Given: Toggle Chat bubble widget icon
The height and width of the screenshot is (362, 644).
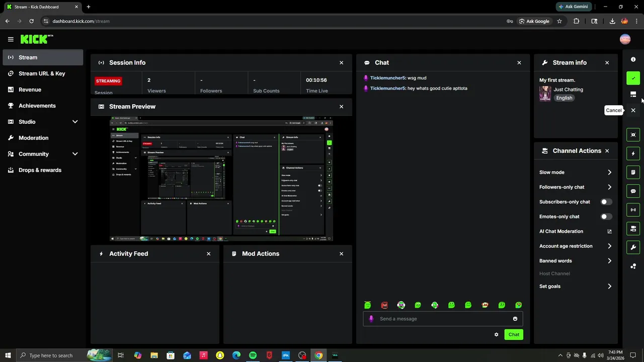Looking at the screenshot, I should [x=633, y=191].
